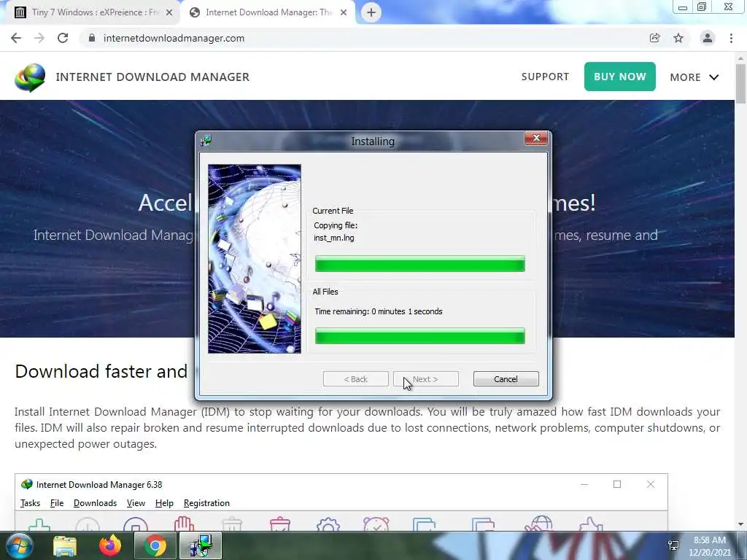This screenshot has width=747, height=560.
Task: Click the installer icon in dialog title bar
Action: click(206, 141)
